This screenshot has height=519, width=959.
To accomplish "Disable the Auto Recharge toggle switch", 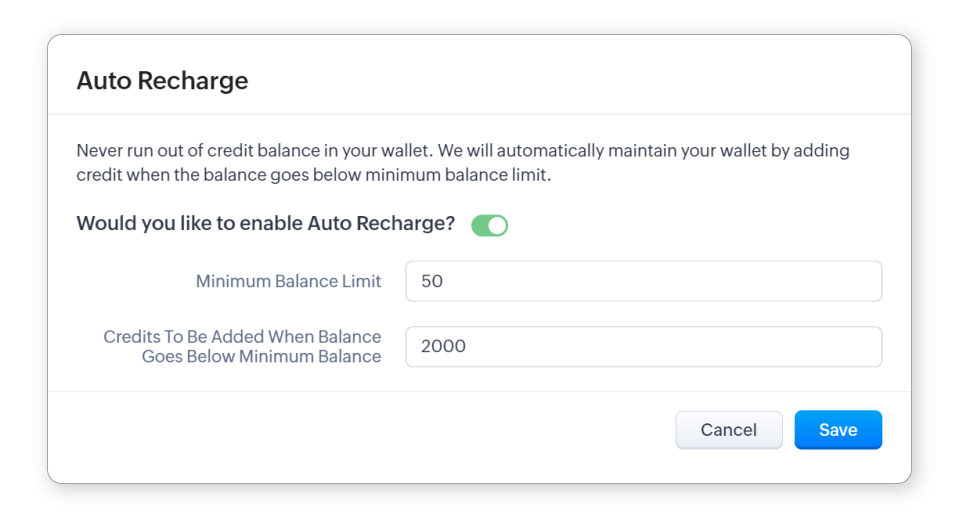I will [x=489, y=225].
